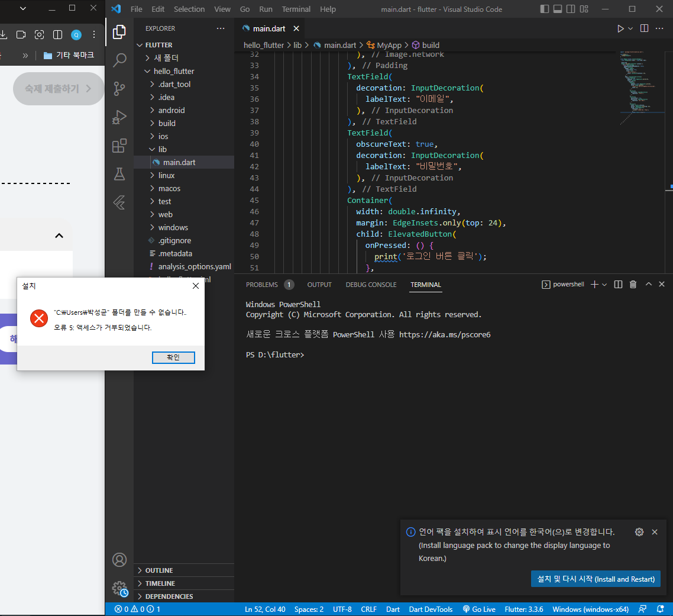Toggle Primary Side Bar visibility
This screenshot has width=673, height=616.
pos(544,9)
